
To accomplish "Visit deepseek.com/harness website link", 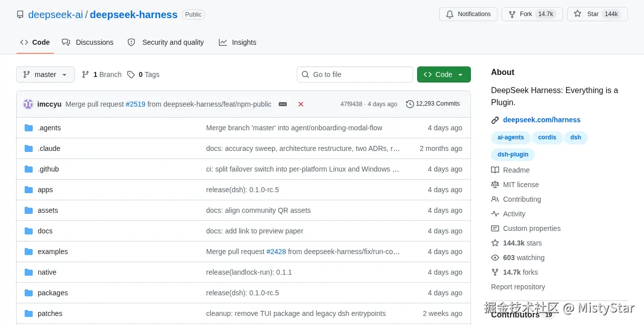I will tap(542, 120).
